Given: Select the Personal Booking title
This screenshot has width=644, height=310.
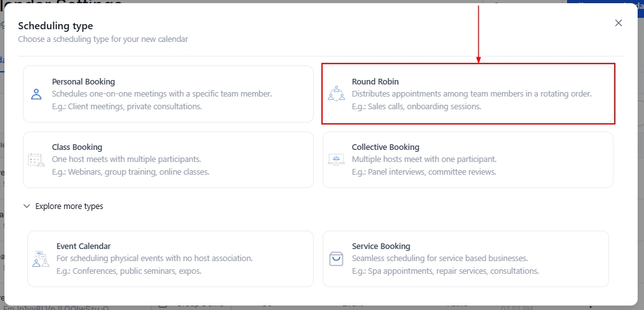Looking at the screenshot, I should [x=83, y=81].
